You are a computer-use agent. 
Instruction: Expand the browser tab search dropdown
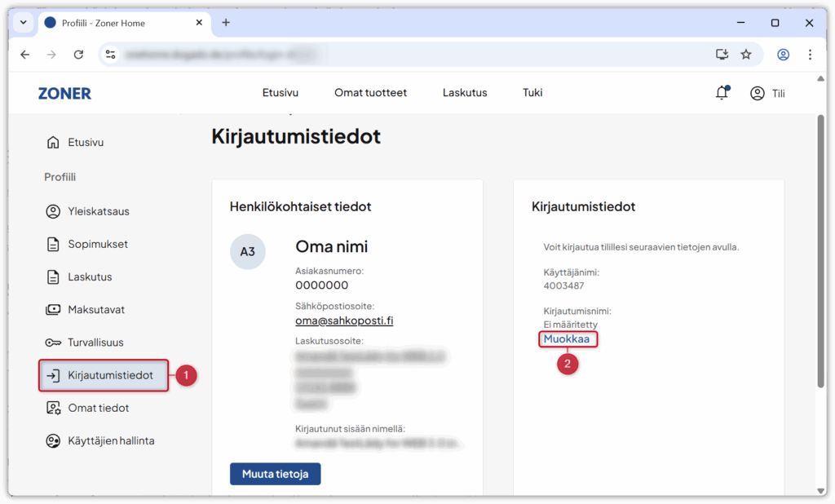point(23,23)
